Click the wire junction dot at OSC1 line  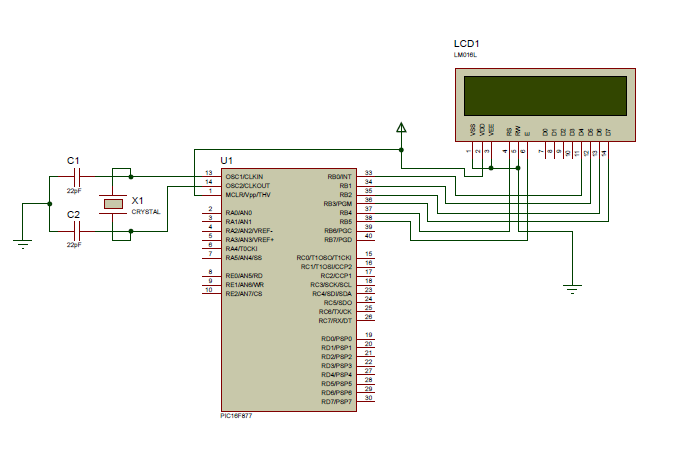point(131,176)
